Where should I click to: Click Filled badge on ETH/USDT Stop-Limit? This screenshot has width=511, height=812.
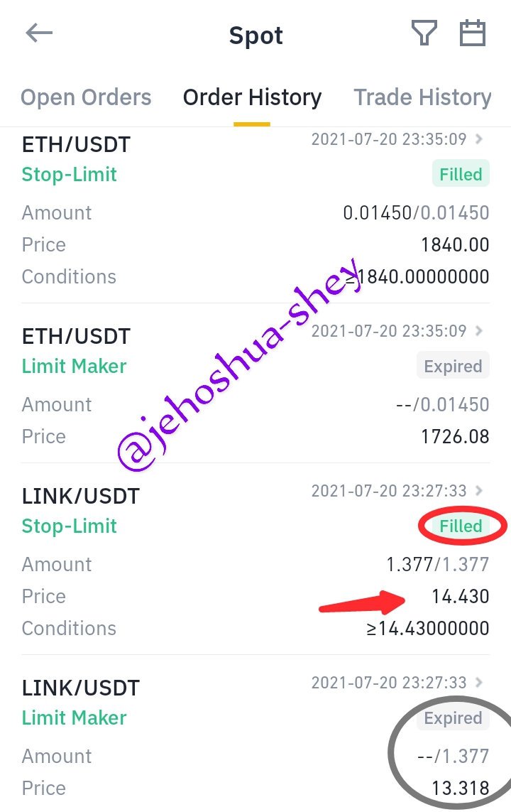point(461,175)
